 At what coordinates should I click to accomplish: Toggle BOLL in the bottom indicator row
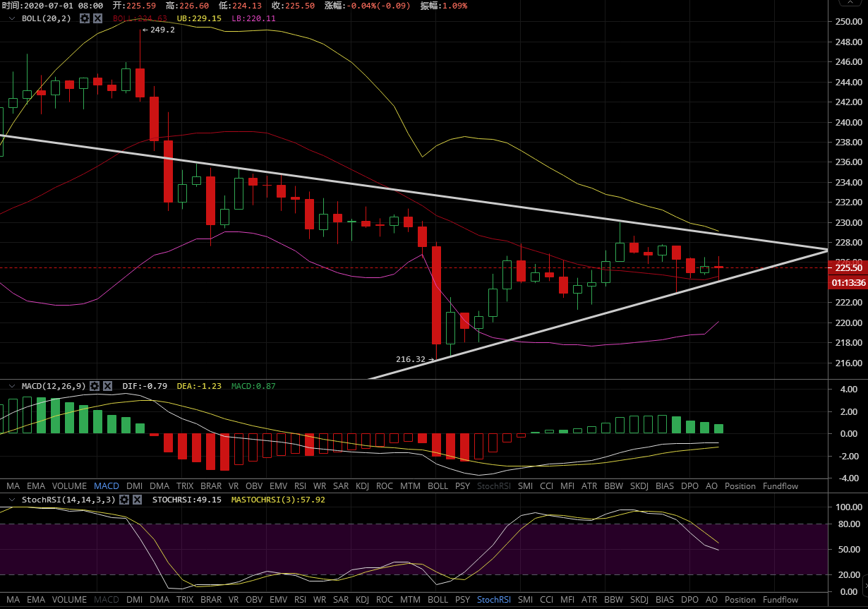(x=438, y=600)
